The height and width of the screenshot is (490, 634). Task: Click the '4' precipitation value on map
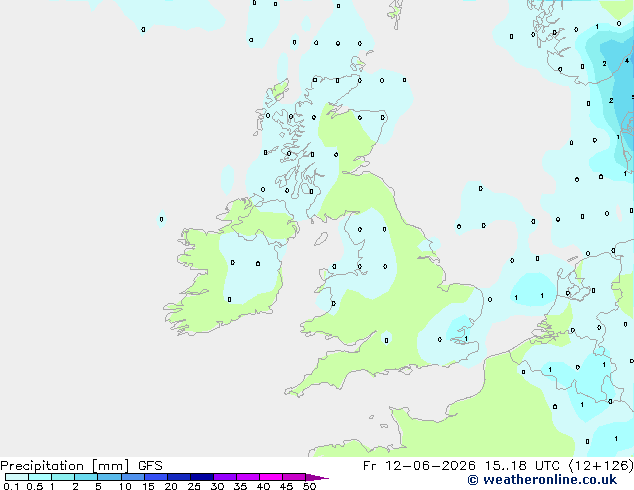(x=627, y=61)
